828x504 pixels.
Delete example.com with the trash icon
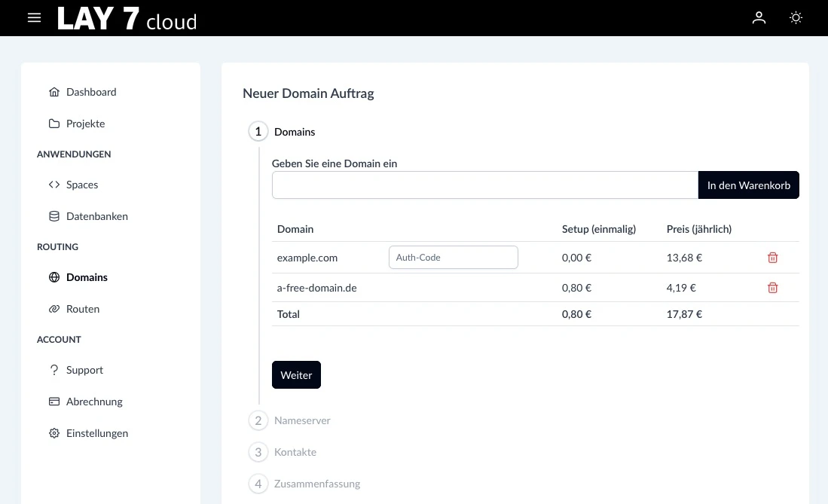pos(772,257)
